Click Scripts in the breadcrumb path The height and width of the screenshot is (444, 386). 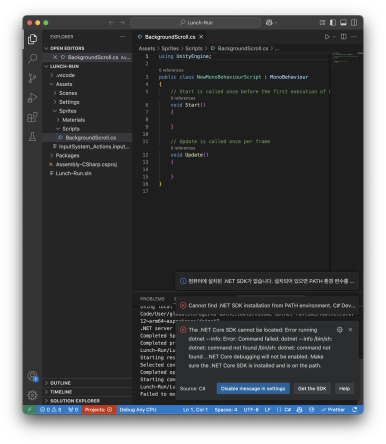click(x=194, y=49)
